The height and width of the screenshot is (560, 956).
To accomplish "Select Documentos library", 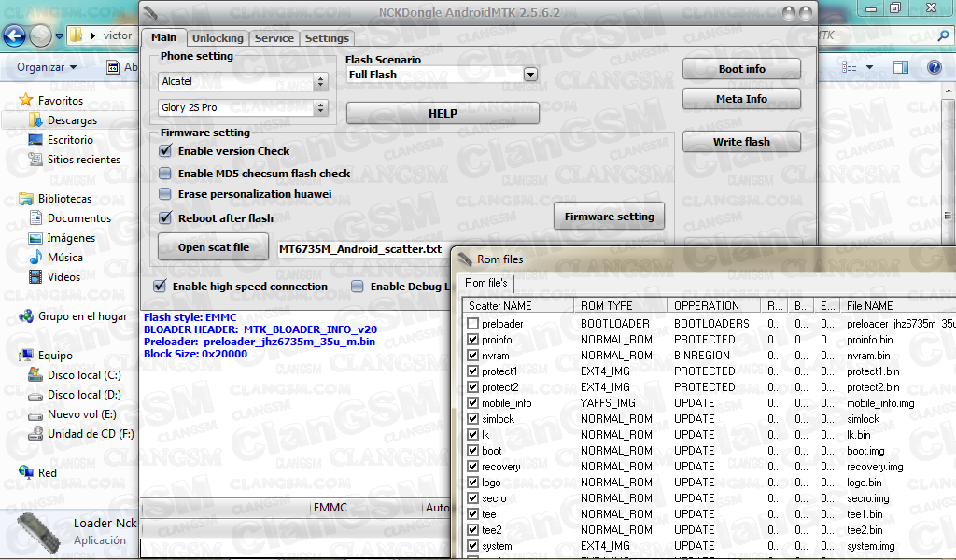I will coord(79,217).
